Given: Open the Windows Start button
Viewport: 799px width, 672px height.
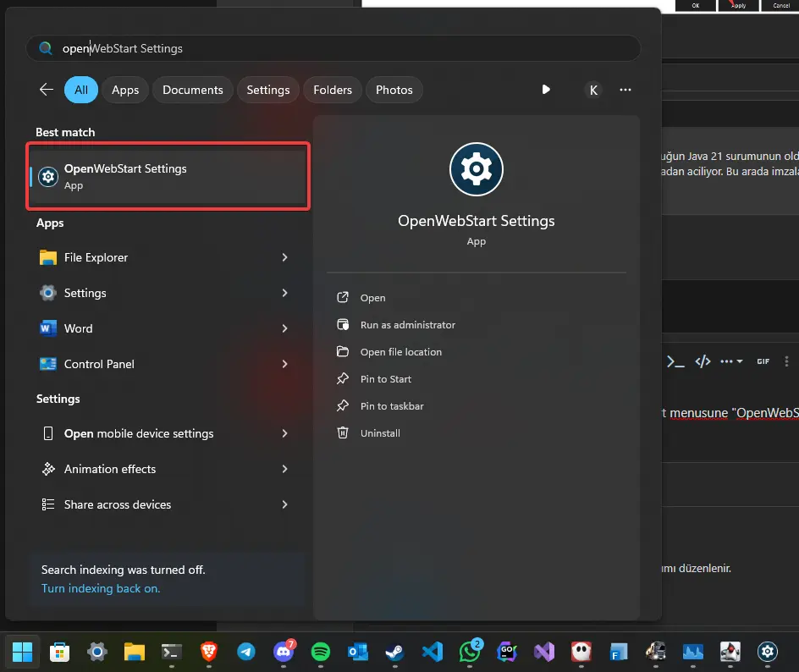Looking at the screenshot, I should pos(22,652).
